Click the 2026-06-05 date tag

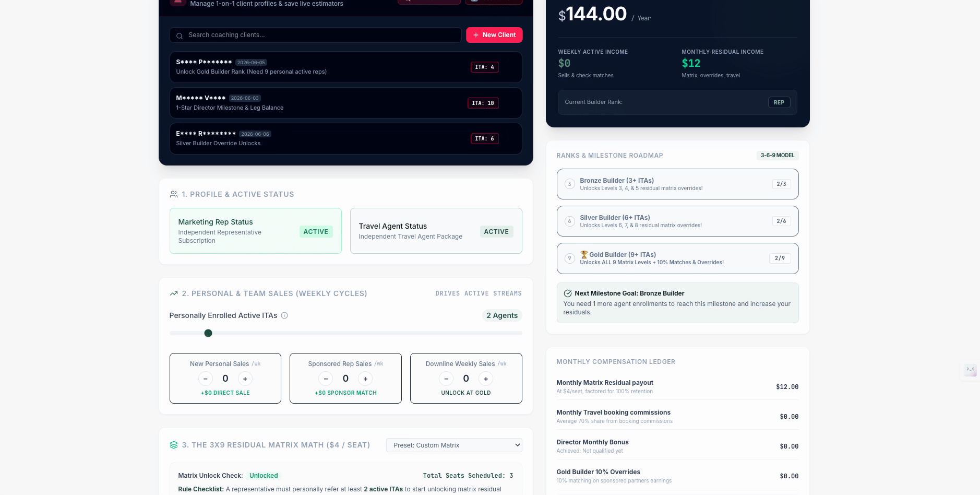(251, 62)
